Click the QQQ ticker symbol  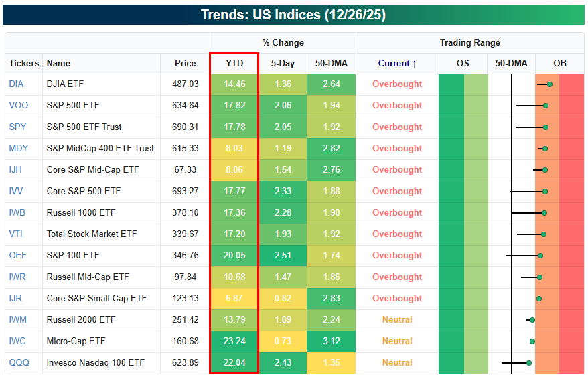pos(18,363)
